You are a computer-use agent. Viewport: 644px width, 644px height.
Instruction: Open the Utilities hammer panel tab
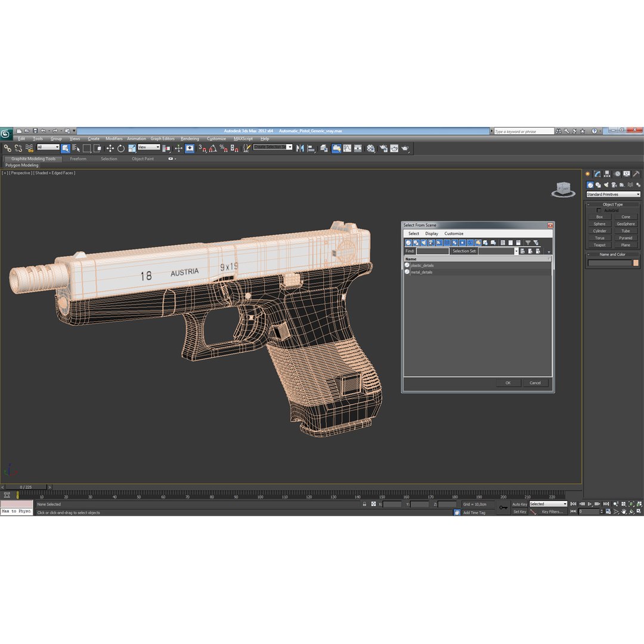[636, 174]
